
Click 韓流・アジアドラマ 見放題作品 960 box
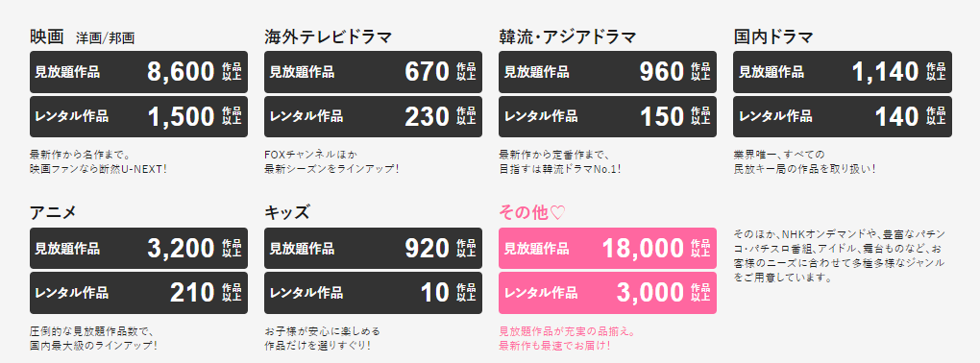[x=607, y=72]
